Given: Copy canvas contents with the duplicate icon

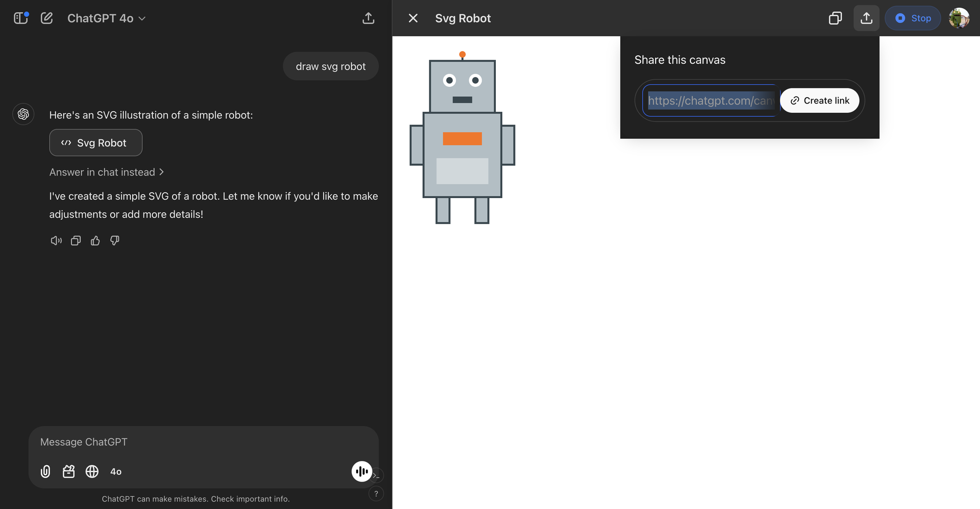Looking at the screenshot, I should pyautogui.click(x=835, y=18).
